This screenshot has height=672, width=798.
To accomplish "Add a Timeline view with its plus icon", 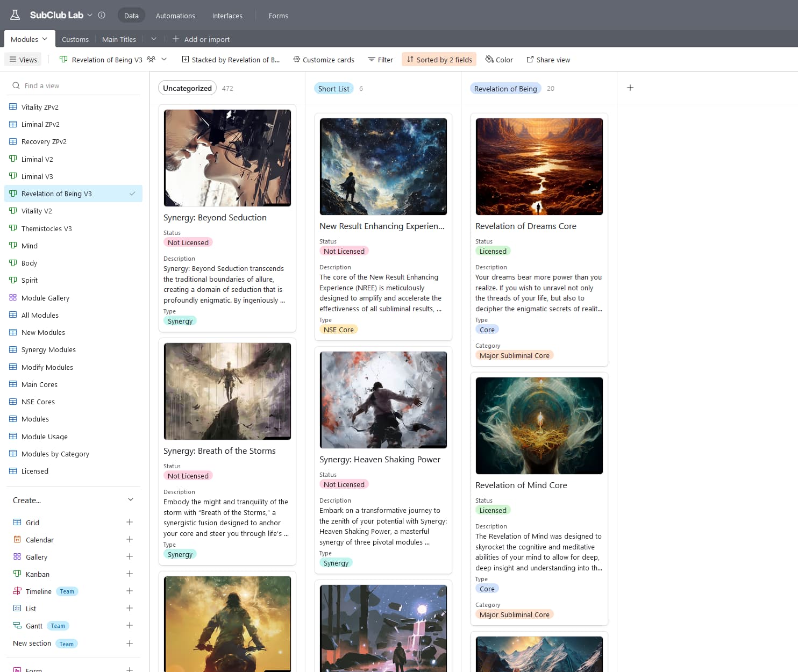I will (130, 591).
